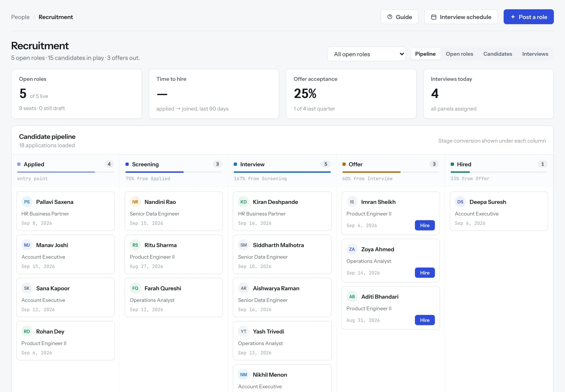Click the MJ avatar for Manav Joshi
Viewport: 565px width, 392px height.
pos(27,245)
